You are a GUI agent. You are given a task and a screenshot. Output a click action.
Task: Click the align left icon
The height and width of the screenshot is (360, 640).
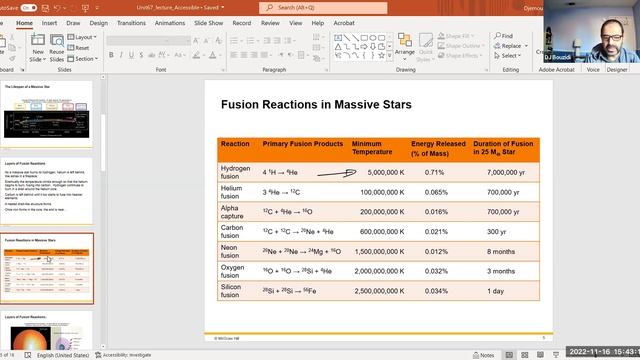[234, 55]
